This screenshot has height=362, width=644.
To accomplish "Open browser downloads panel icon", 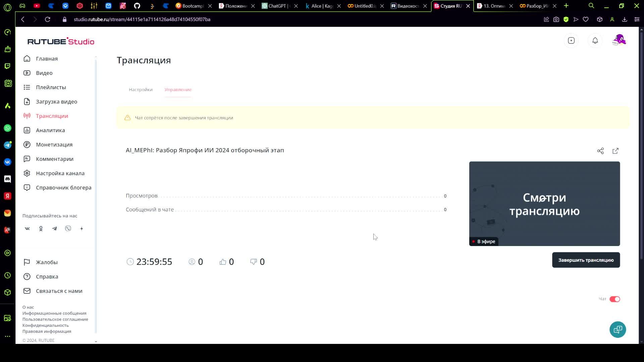I will [625, 19].
